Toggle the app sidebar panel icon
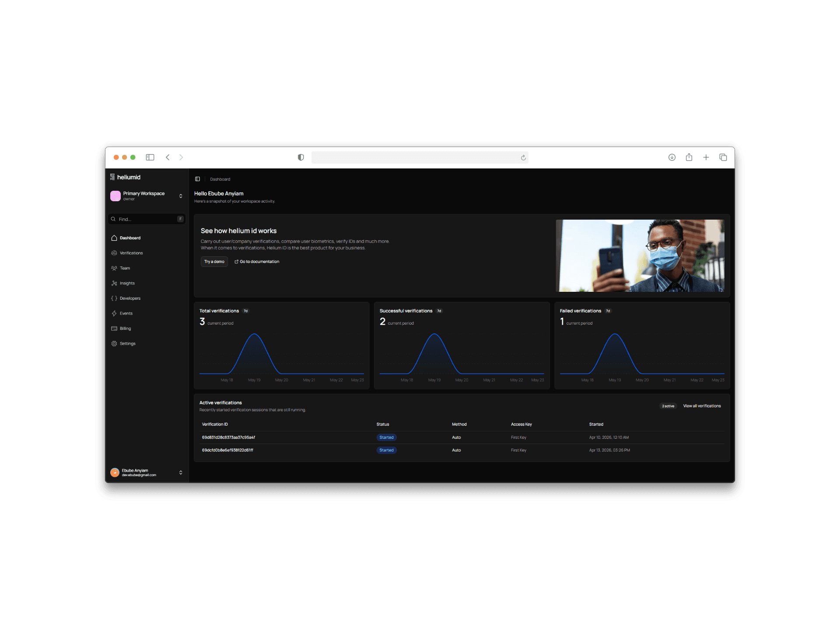Image resolution: width=840 pixels, height=630 pixels. [197, 179]
